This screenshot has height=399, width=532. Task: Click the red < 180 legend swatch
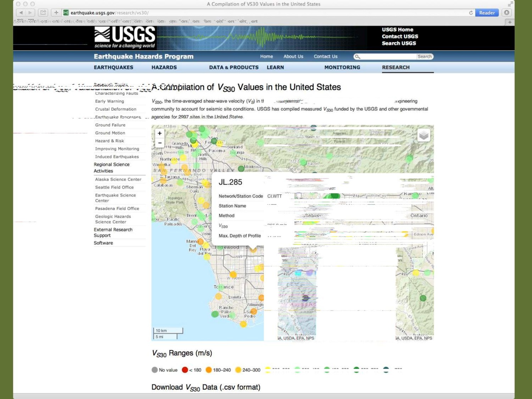click(185, 370)
